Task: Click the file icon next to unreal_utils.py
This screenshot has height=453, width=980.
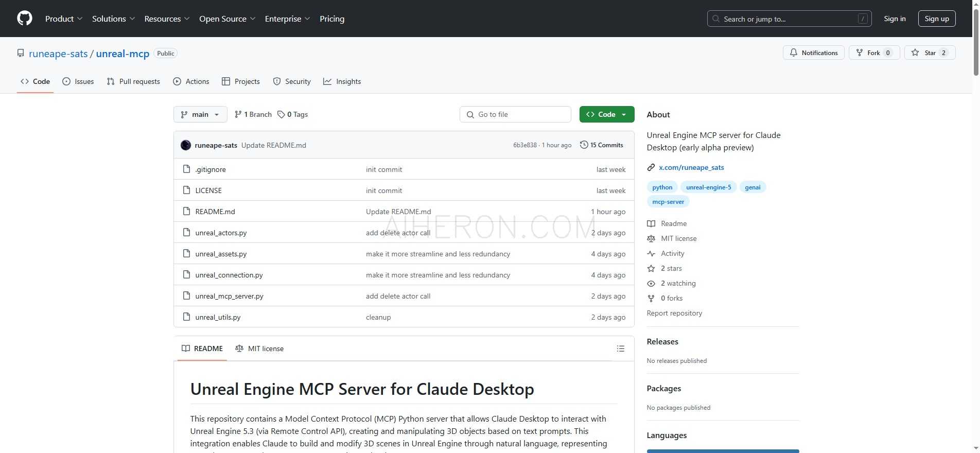Action: point(187,317)
